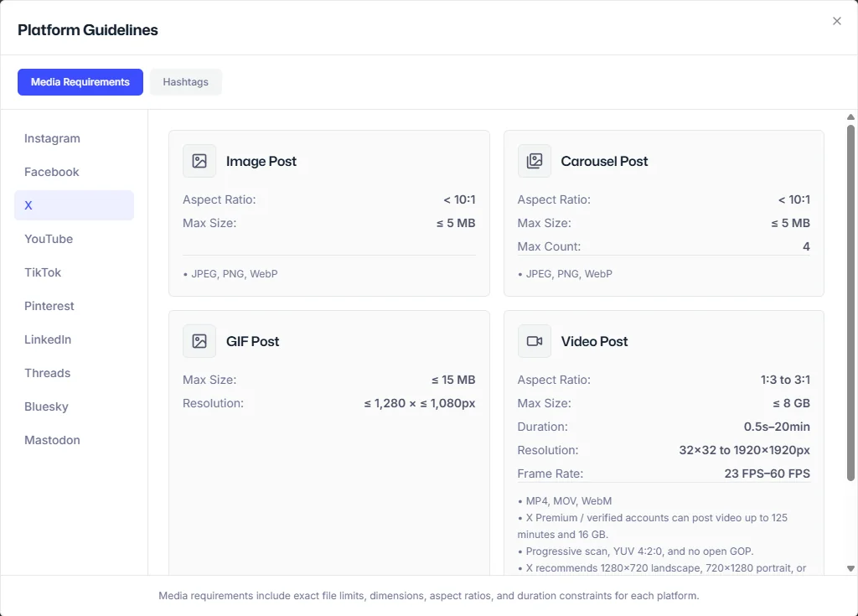Select X in the platform list
Viewport: 858px width, 616px height.
[74, 205]
